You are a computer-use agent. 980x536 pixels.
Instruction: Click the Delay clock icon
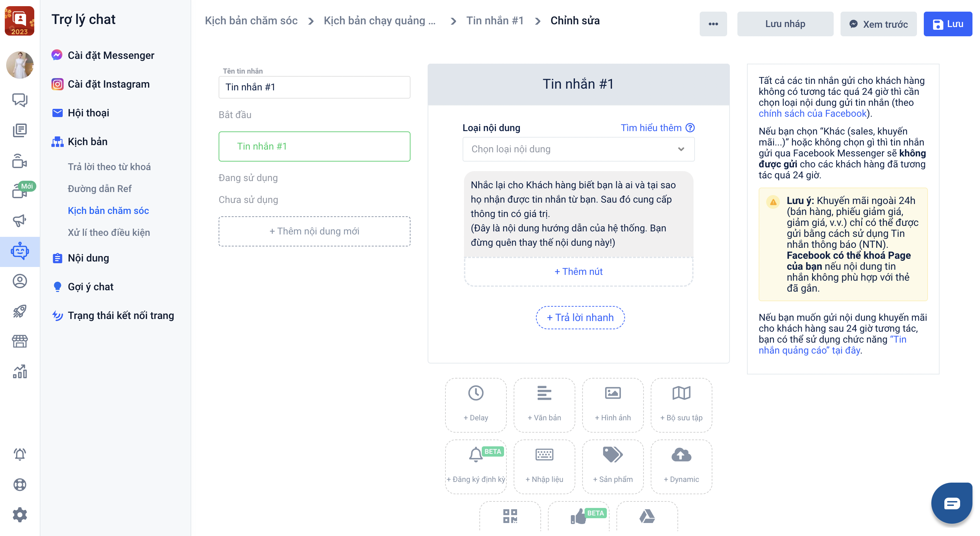click(x=476, y=393)
